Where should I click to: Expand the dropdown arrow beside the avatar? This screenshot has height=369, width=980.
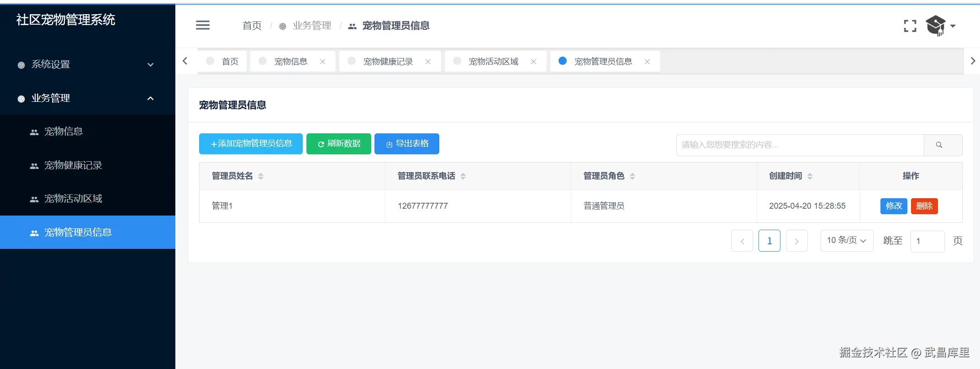click(x=953, y=26)
